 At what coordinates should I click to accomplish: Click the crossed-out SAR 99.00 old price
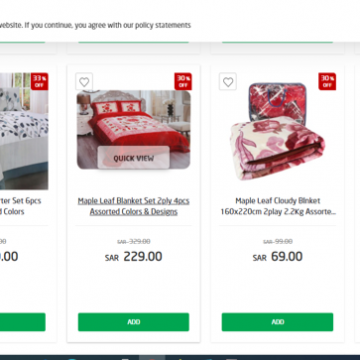[x=278, y=241]
